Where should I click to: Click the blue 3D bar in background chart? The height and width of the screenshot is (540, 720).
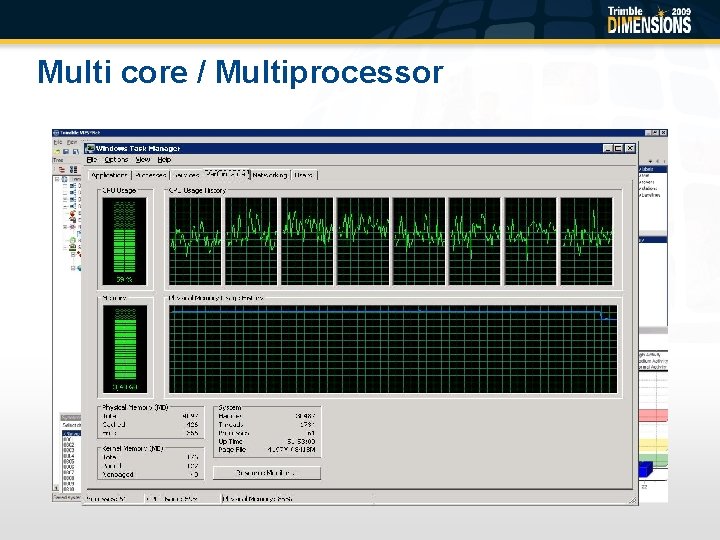coord(645,470)
